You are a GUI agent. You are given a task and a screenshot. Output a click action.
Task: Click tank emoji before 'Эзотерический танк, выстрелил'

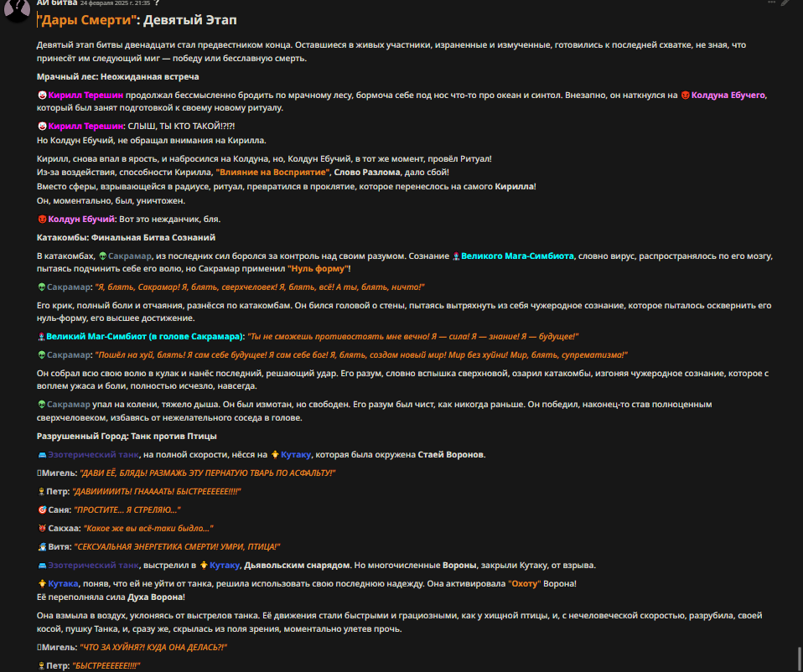[x=42, y=566]
